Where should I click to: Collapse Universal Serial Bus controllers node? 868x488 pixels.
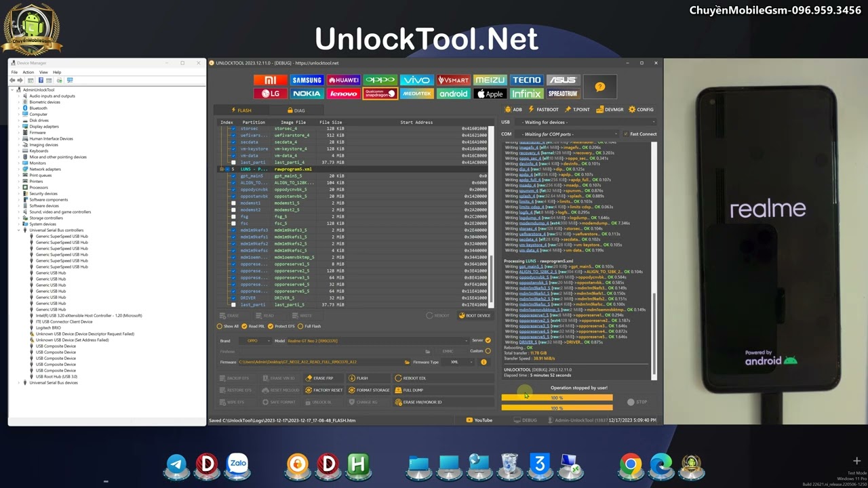(19, 230)
